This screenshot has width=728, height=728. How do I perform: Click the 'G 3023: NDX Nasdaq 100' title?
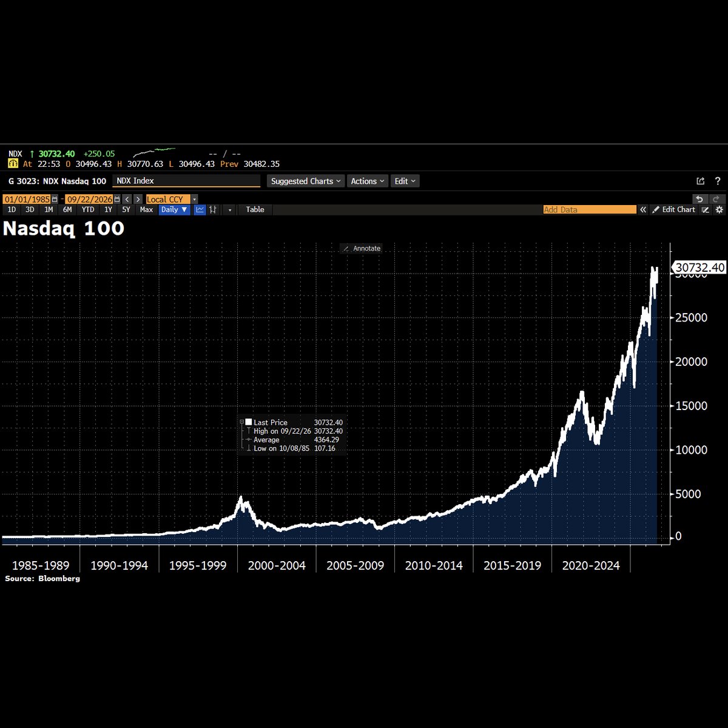57,181
